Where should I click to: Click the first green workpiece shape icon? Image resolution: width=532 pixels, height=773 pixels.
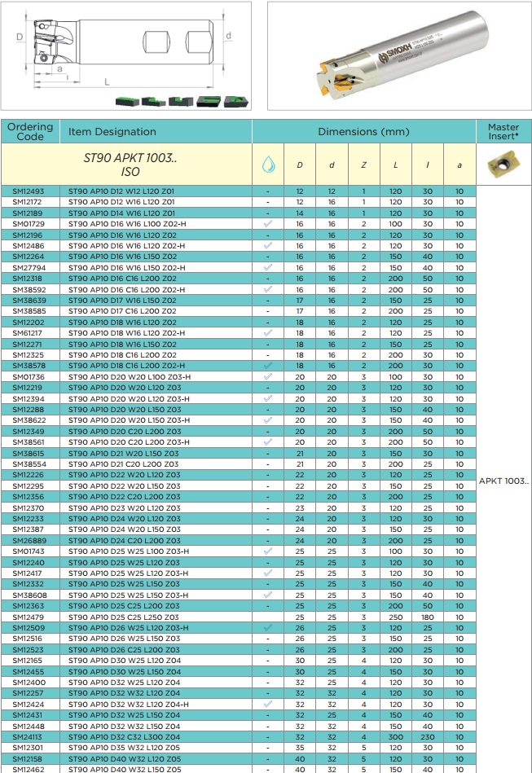click(x=127, y=102)
